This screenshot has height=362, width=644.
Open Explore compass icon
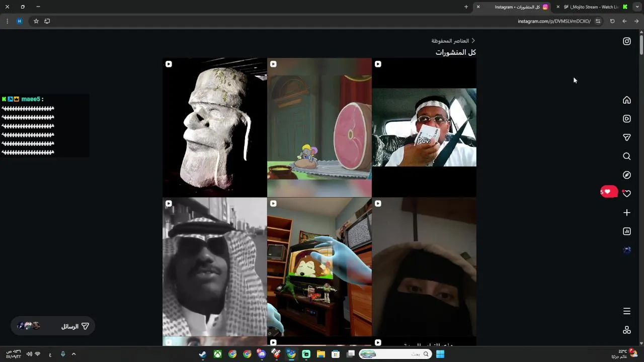click(627, 175)
